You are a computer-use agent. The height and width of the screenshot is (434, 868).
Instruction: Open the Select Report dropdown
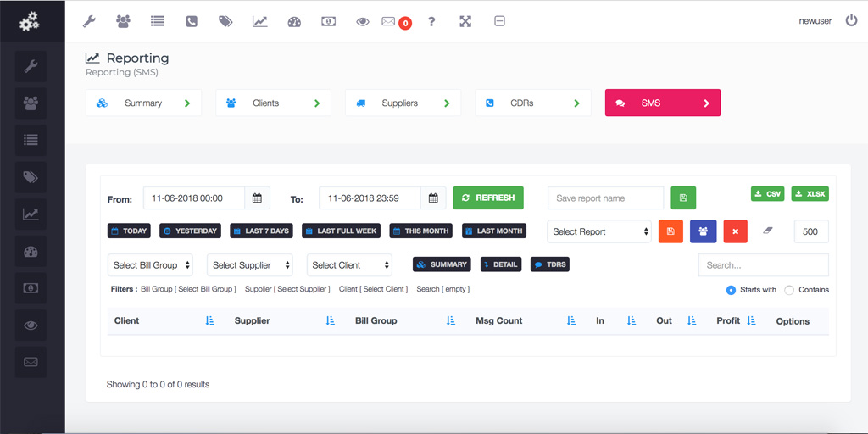click(x=599, y=231)
